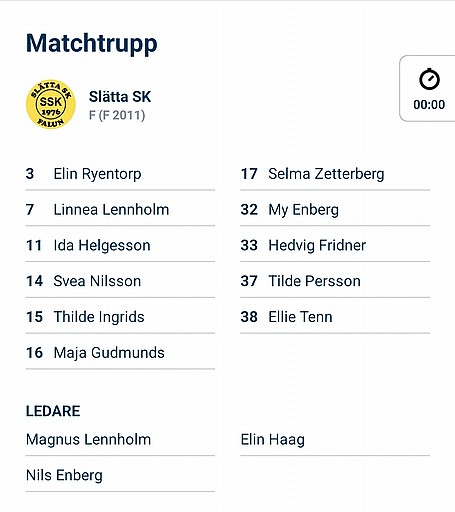Select player Elin Ryentorp
This screenshot has height=512, width=455.
120,174
